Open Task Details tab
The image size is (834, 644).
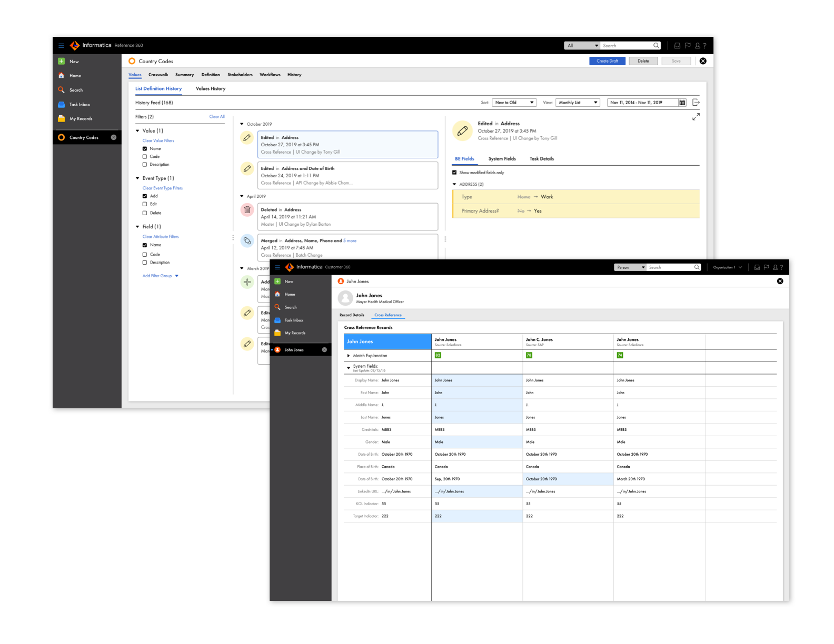click(x=542, y=159)
